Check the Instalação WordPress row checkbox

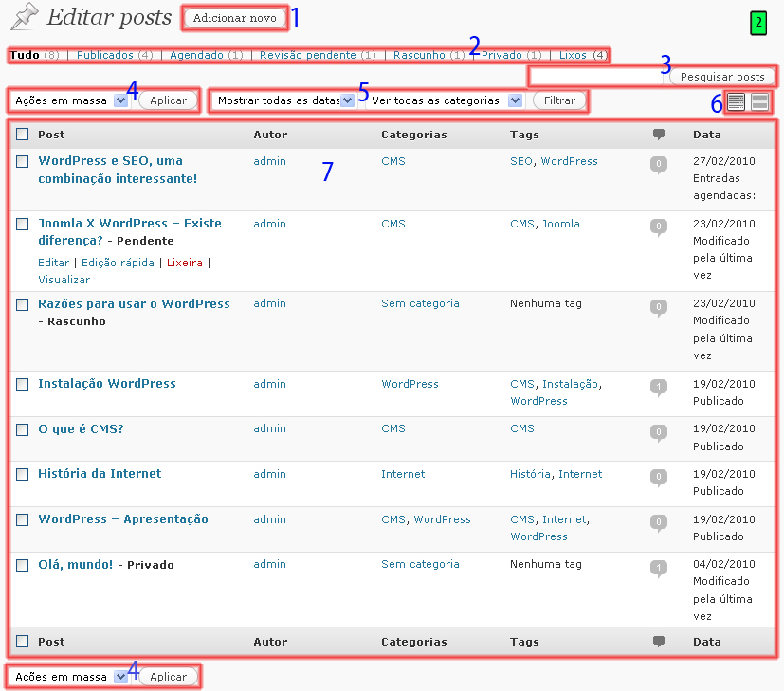23,384
